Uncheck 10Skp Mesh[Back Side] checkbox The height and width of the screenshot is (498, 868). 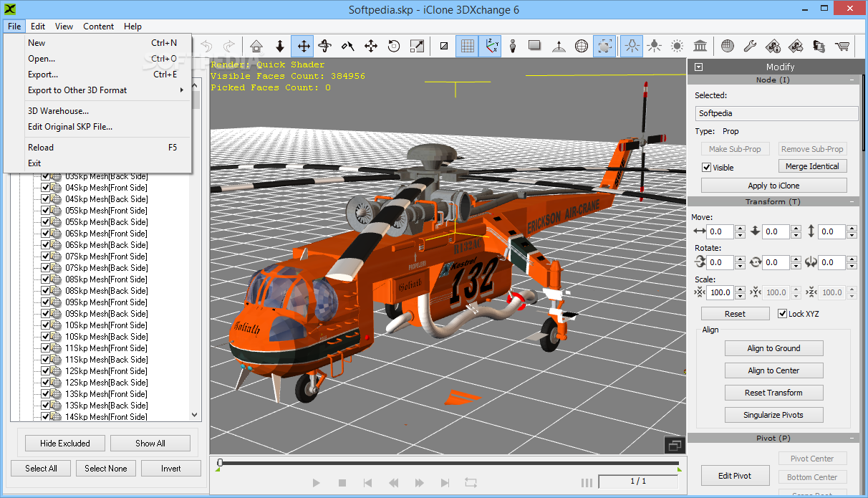point(45,337)
